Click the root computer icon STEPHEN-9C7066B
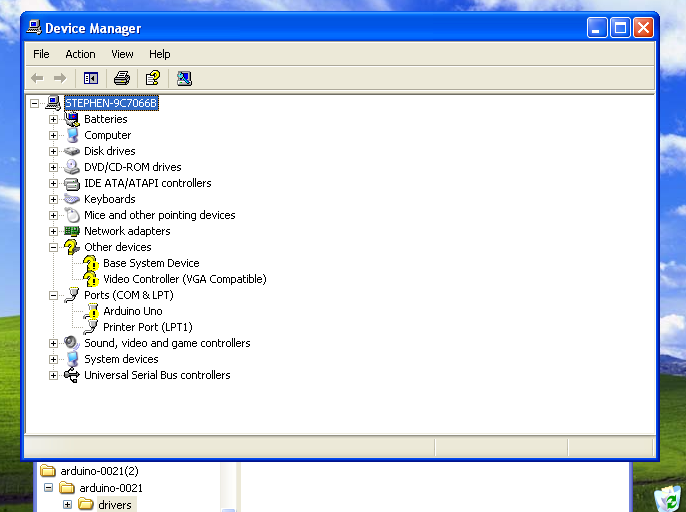This screenshot has height=512, width=686. pyautogui.click(x=53, y=103)
